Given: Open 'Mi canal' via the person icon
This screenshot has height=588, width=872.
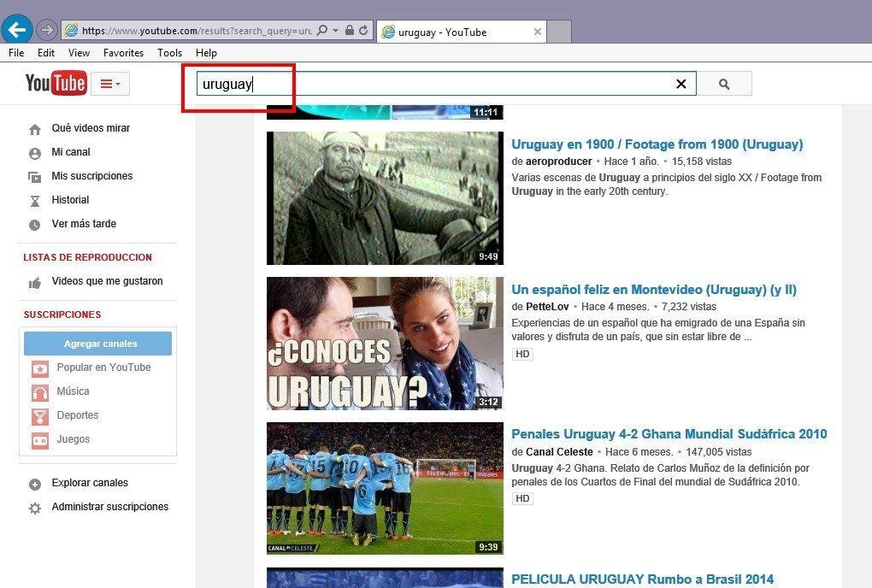Looking at the screenshot, I should 34,152.
